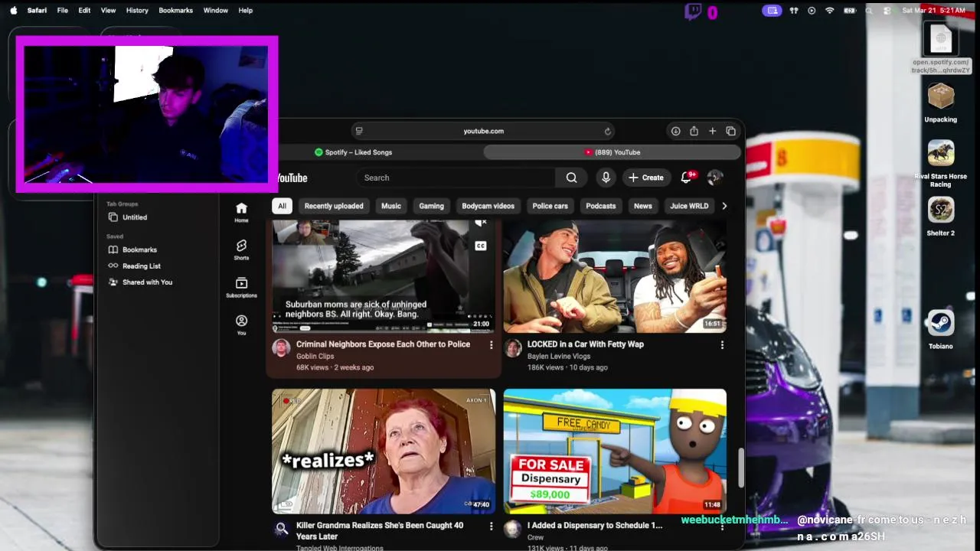
Task: Switch to (889) YouTube tab
Action: (612, 152)
